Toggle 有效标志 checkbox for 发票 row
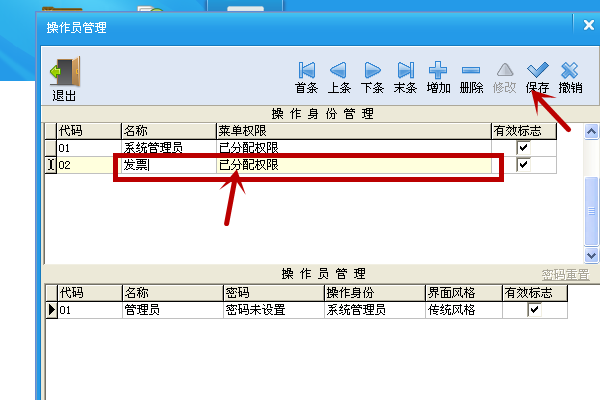The width and height of the screenshot is (600, 400). pos(523,165)
